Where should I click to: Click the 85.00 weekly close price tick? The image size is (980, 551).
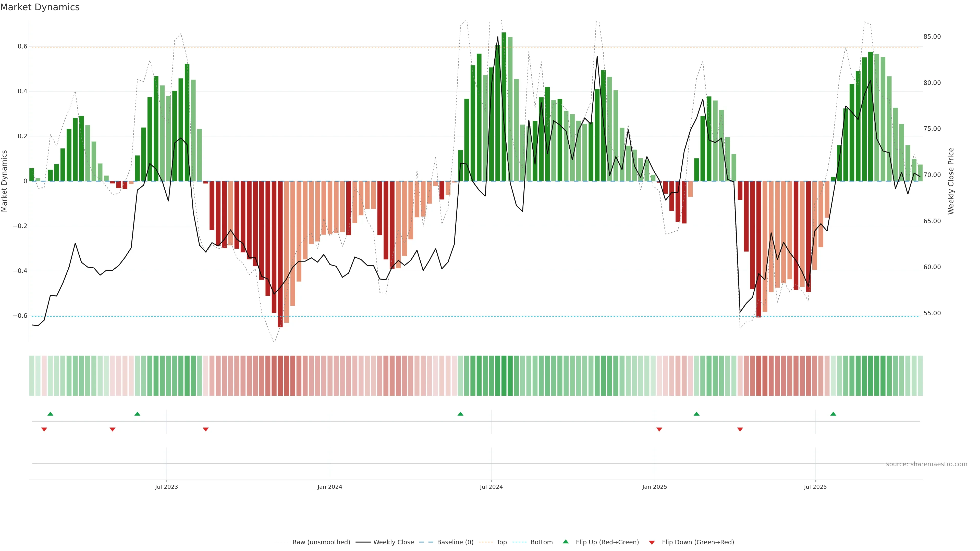point(932,37)
